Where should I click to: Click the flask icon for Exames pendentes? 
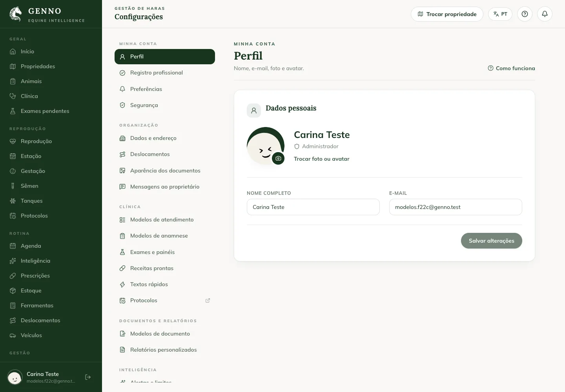tap(13, 111)
